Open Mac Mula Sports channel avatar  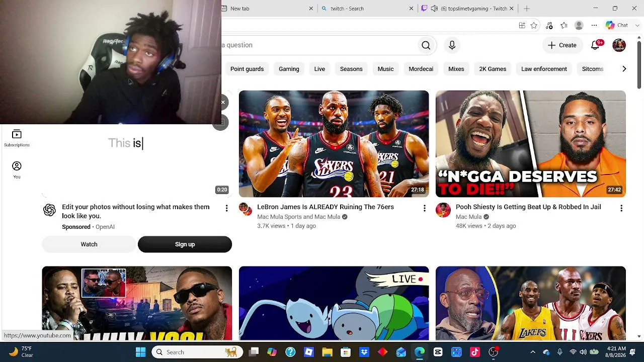[x=246, y=209]
